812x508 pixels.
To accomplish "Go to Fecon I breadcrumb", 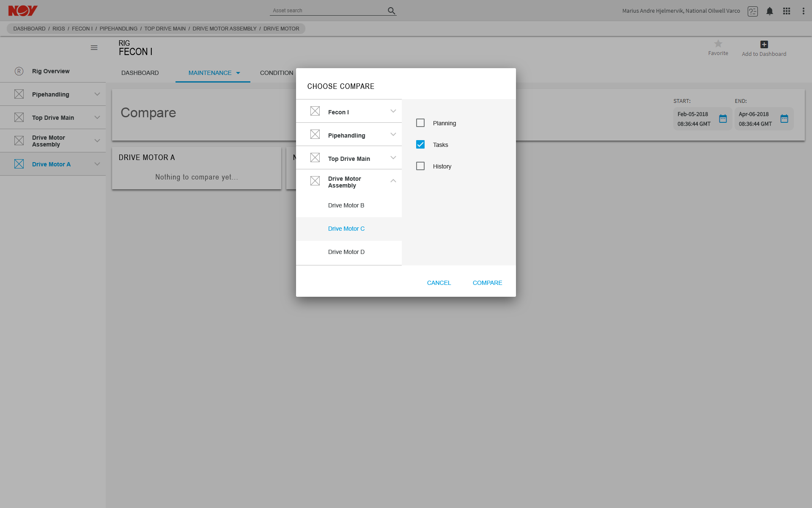I will coord(82,29).
